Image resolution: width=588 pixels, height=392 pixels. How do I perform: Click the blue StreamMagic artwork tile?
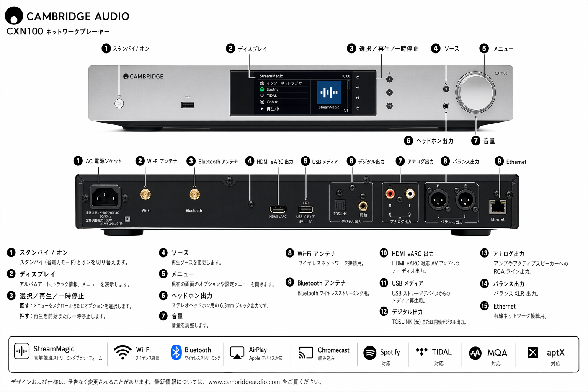point(329,92)
